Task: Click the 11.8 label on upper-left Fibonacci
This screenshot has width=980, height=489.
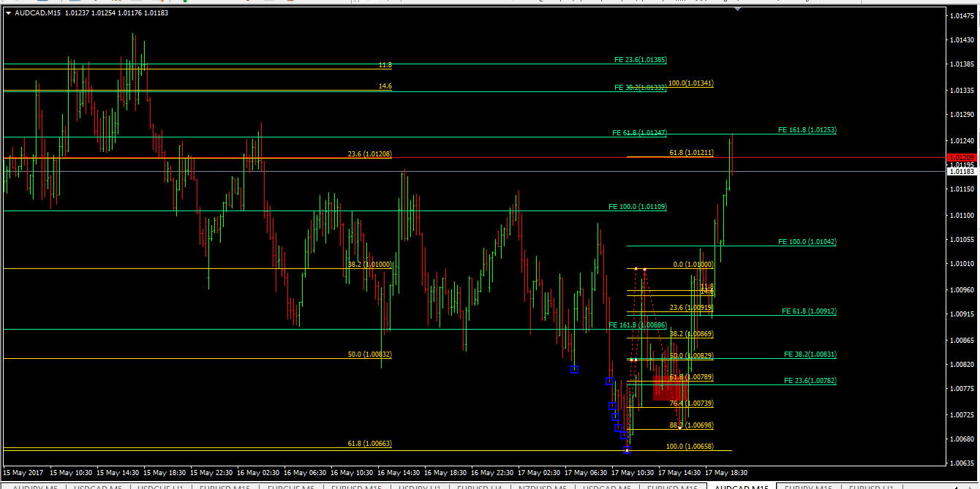Action: tap(385, 65)
